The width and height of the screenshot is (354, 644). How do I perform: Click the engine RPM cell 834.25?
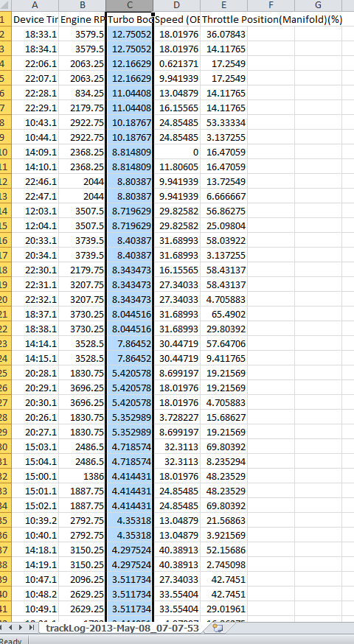(x=82, y=94)
